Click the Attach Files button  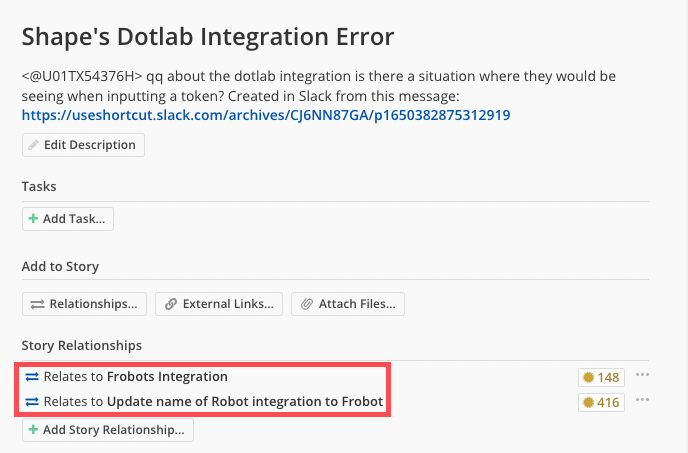coord(348,303)
